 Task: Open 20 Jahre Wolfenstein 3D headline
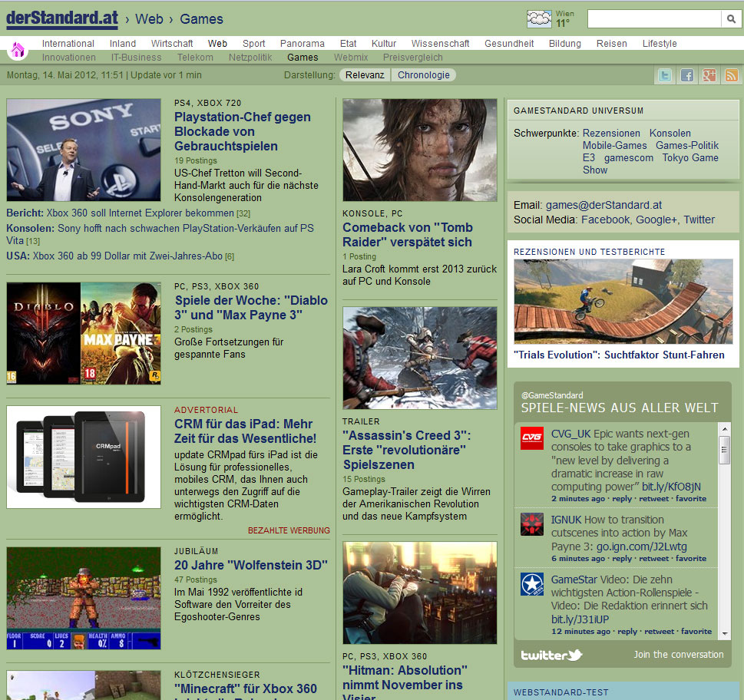(x=251, y=566)
